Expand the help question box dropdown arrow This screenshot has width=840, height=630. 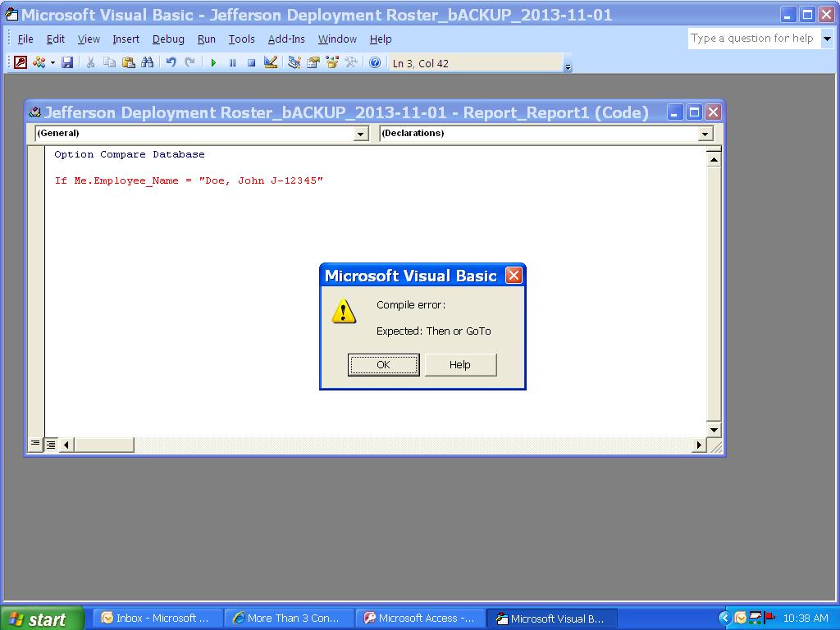(827, 39)
